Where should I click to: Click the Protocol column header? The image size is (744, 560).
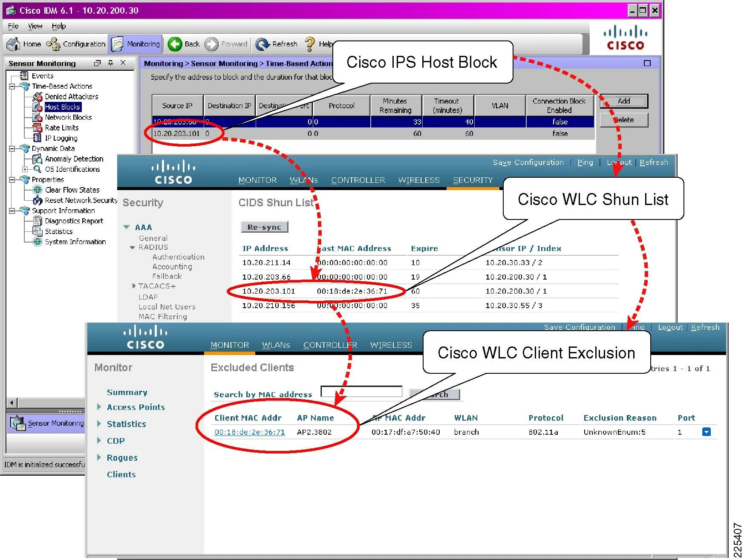point(341,105)
